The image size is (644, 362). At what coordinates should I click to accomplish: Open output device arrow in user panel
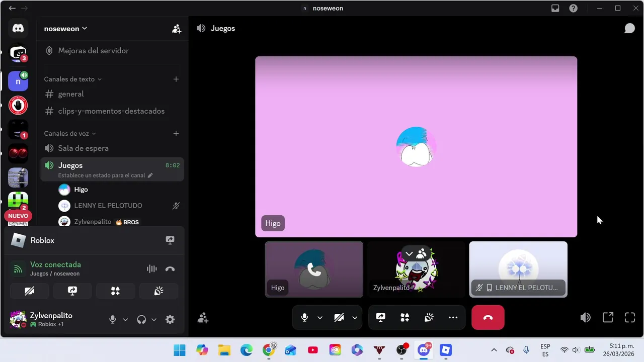[x=154, y=320]
